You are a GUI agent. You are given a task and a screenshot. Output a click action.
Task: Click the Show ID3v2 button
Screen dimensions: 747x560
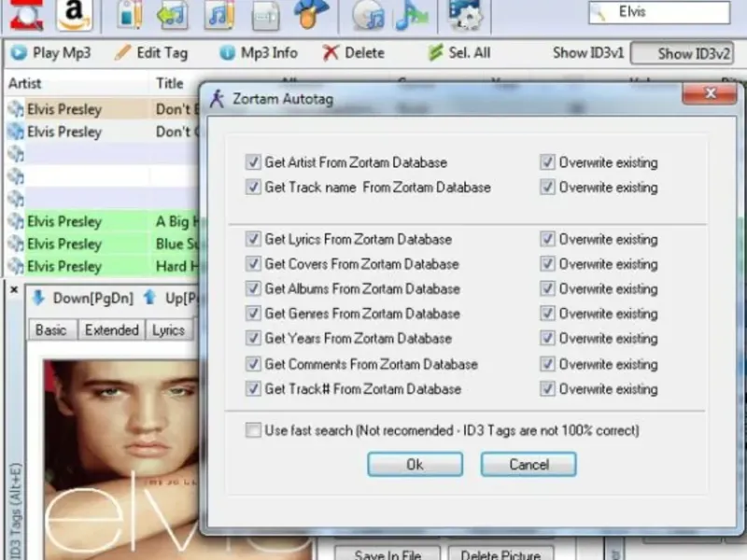[683, 53]
